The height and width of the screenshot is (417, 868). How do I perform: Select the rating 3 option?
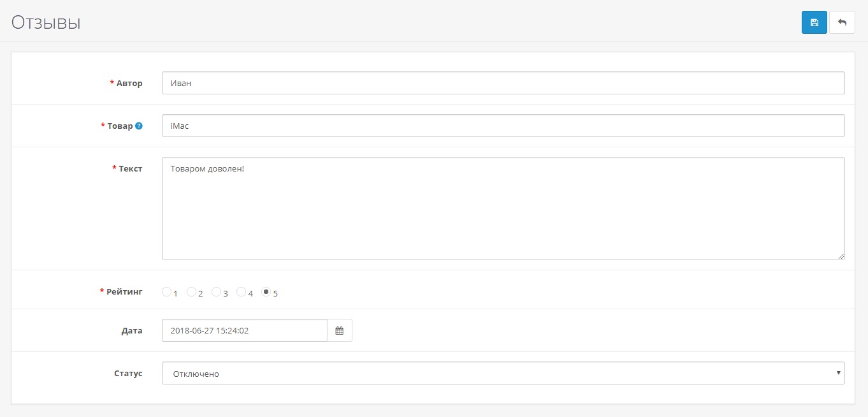pos(216,292)
